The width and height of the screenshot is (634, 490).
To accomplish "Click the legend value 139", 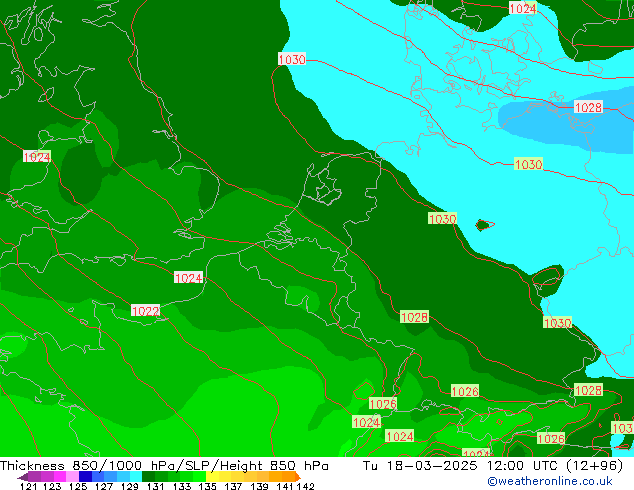I will point(259,486).
